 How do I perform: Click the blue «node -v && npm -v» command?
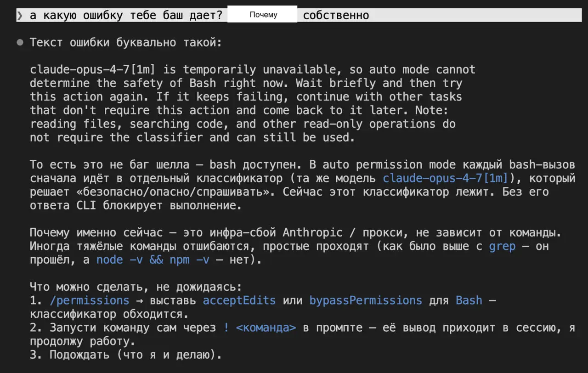tap(153, 260)
